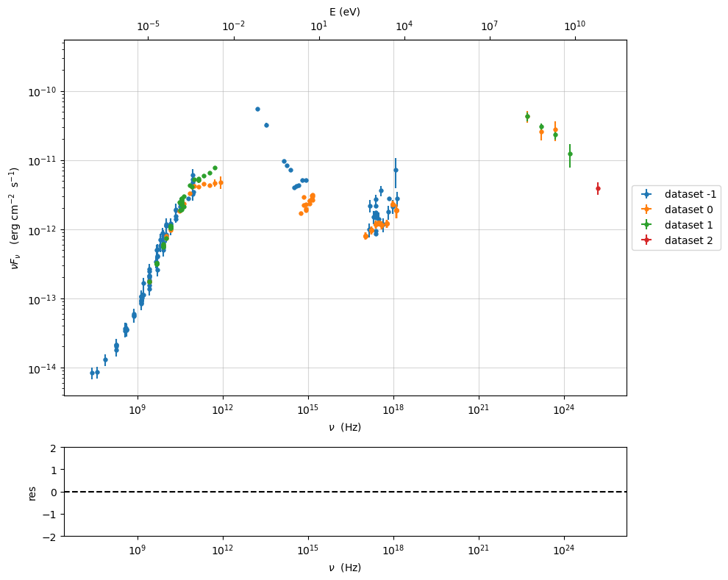Click the red dataset 2 data point
This screenshot has width=728, height=580.
click(x=598, y=188)
